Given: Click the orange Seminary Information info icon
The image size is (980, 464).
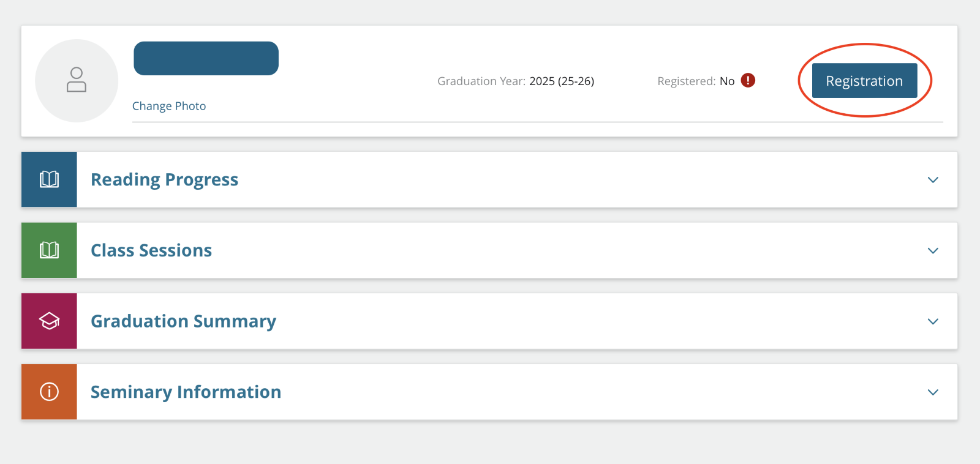Looking at the screenshot, I should pos(49,392).
